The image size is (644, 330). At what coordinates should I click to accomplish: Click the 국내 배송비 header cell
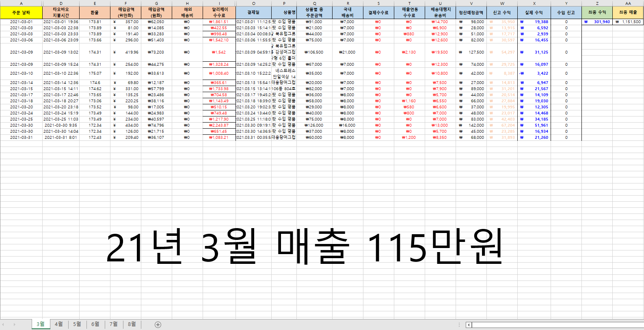(x=348, y=13)
